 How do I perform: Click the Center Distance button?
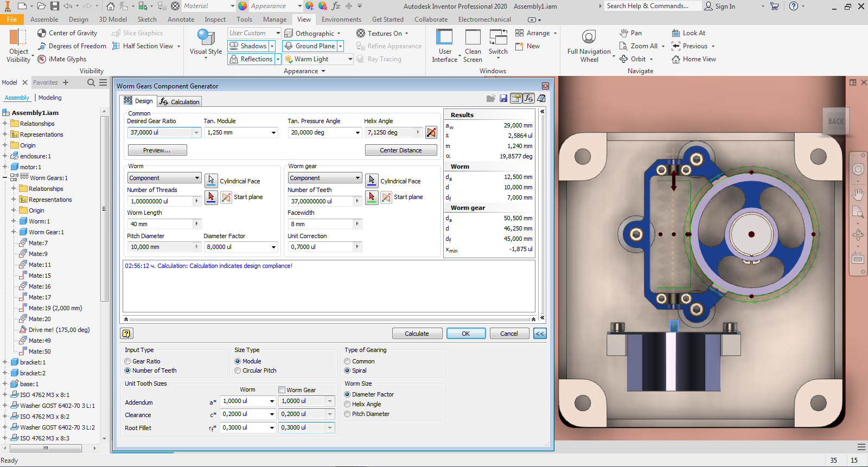click(401, 150)
